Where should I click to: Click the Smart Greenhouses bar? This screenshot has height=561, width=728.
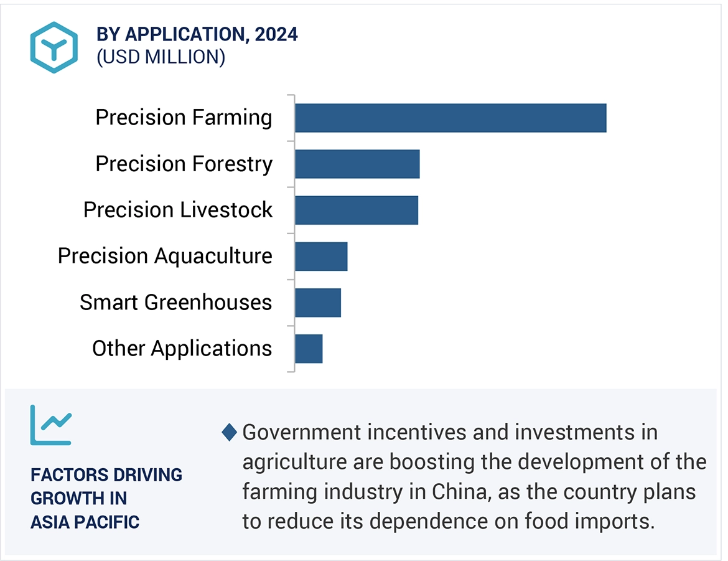point(318,303)
